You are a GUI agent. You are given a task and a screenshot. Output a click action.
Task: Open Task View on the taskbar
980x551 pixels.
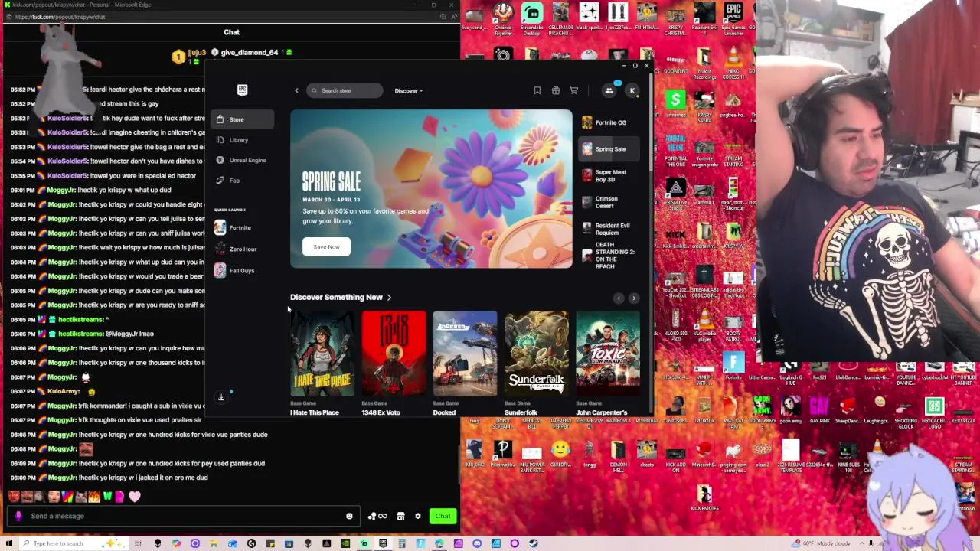click(x=139, y=543)
